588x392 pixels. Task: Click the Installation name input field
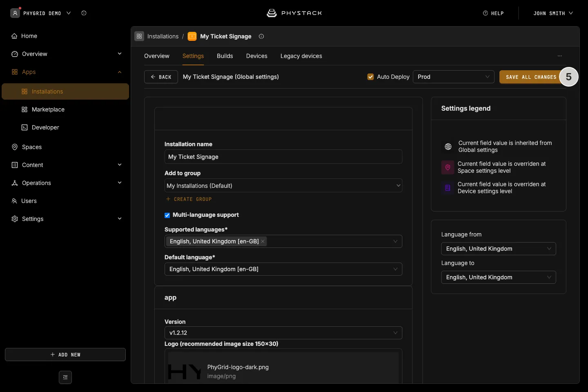[x=283, y=157]
